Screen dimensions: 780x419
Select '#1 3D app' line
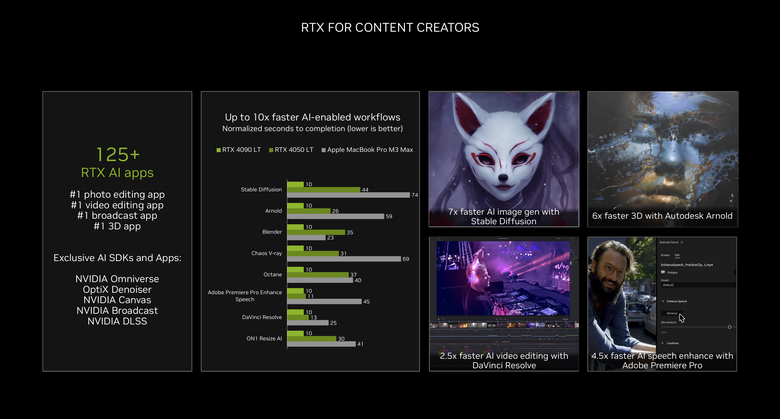[117, 226]
